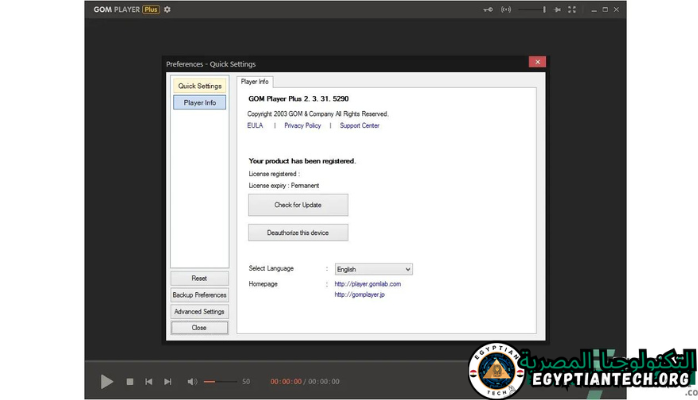Viewport: 698px width, 400px height.
Task: Click the Stop playback icon
Action: (x=130, y=381)
